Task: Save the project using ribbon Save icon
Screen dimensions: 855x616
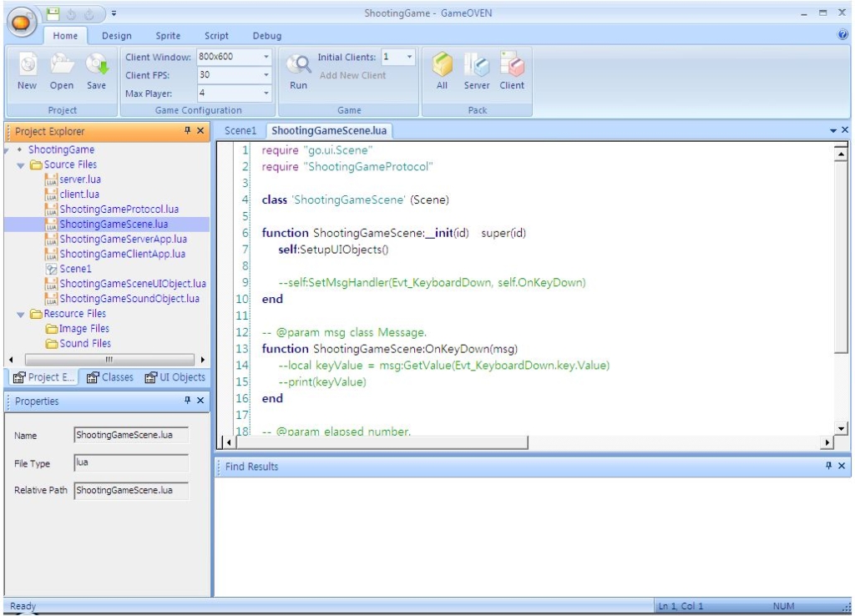Action: pos(97,71)
